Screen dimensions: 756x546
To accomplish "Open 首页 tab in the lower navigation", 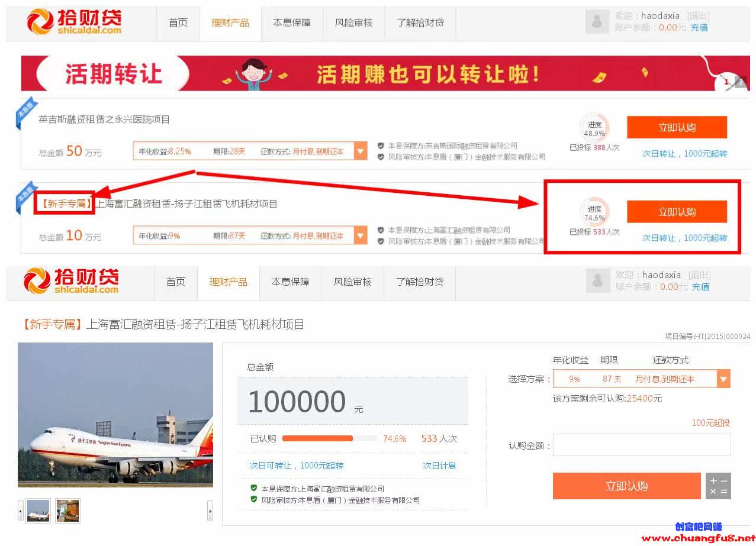I will coord(176,282).
